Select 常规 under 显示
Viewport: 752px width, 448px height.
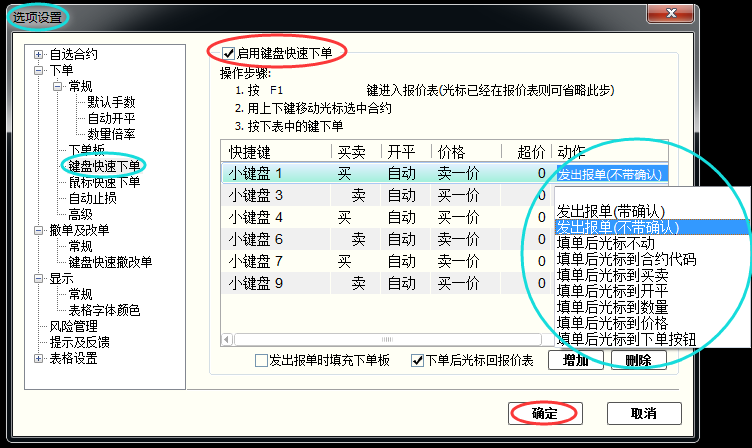pyautogui.click(x=81, y=294)
